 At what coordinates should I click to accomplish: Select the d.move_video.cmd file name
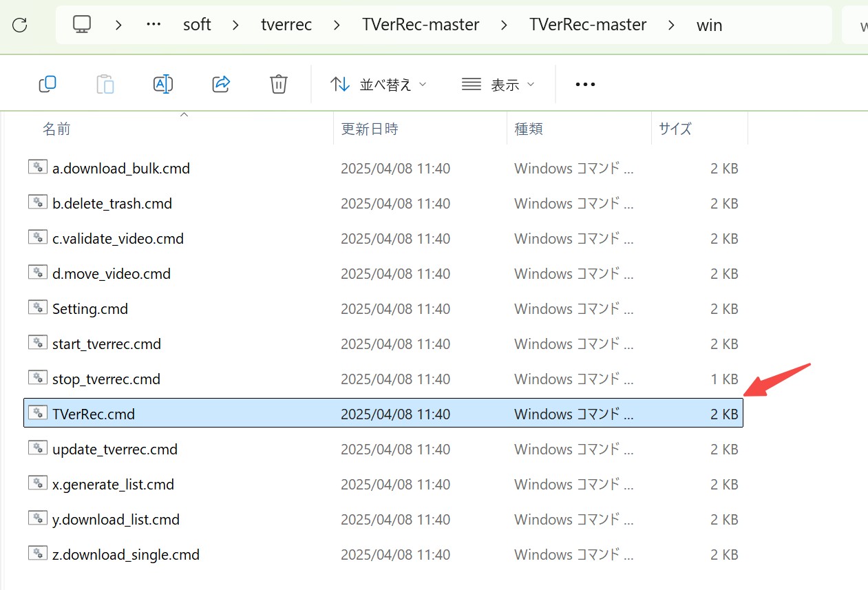[112, 273]
